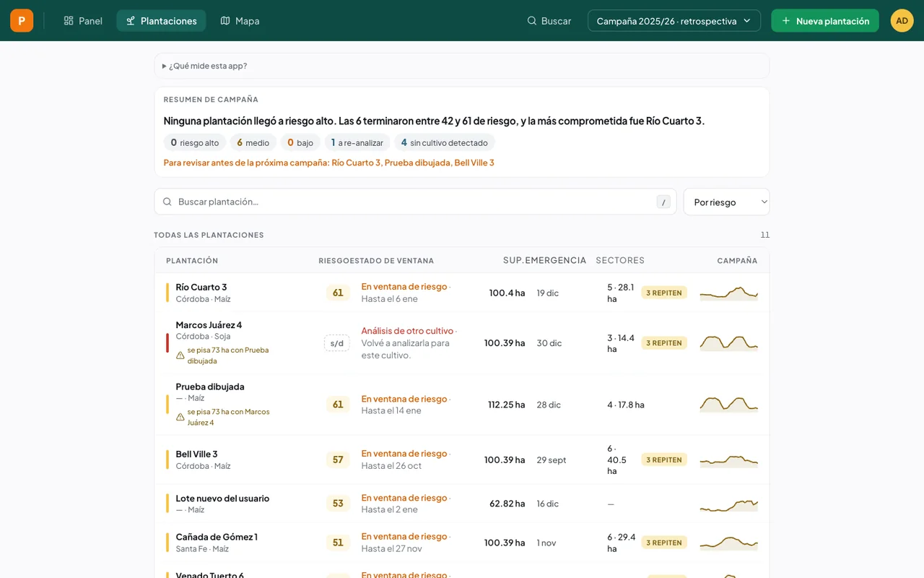Viewport: 924px width, 578px height.
Task: Click the 3 REPITEN badge for Río Cuarto 3
Action: [x=664, y=293]
